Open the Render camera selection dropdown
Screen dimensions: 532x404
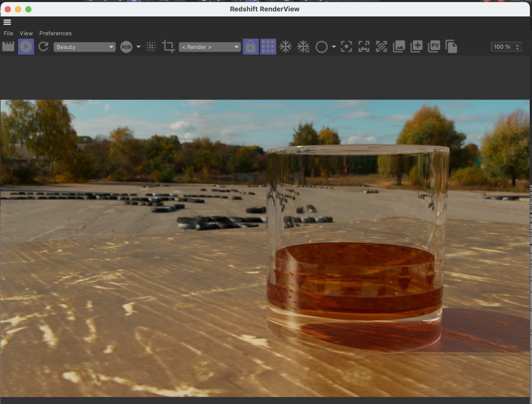pos(209,47)
